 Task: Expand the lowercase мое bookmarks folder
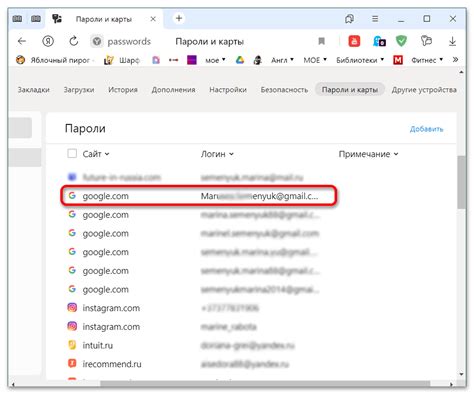(x=215, y=60)
